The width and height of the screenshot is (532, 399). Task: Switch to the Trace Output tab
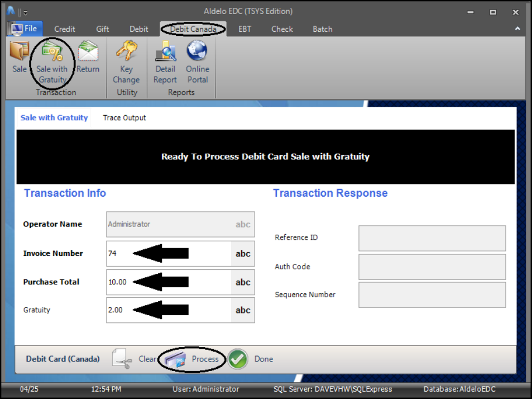[x=124, y=118]
